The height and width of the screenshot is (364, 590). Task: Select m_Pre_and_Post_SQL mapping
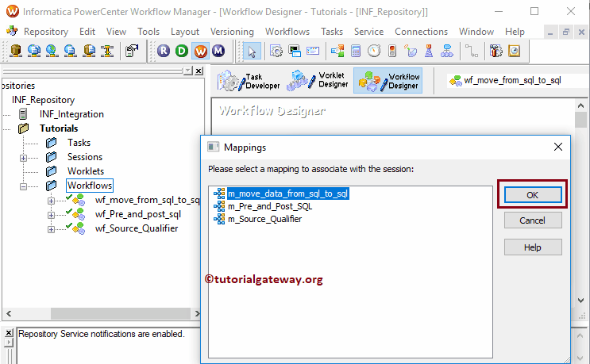(270, 206)
